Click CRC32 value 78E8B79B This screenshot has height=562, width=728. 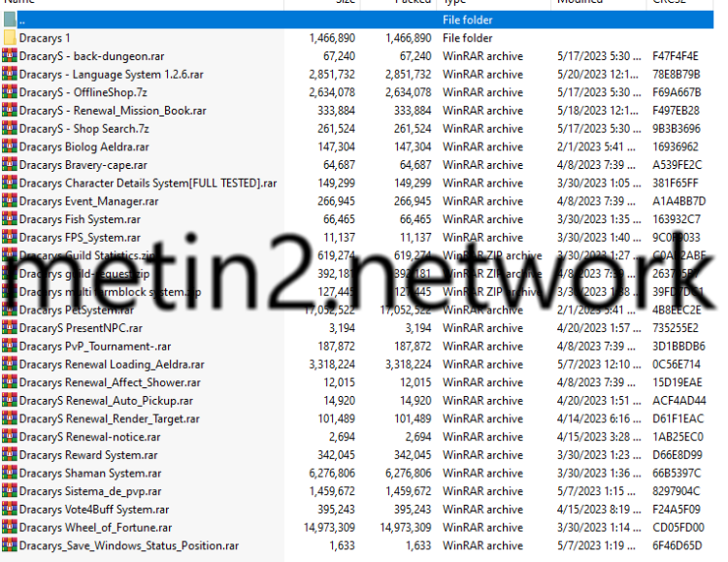pyautogui.click(x=677, y=75)
